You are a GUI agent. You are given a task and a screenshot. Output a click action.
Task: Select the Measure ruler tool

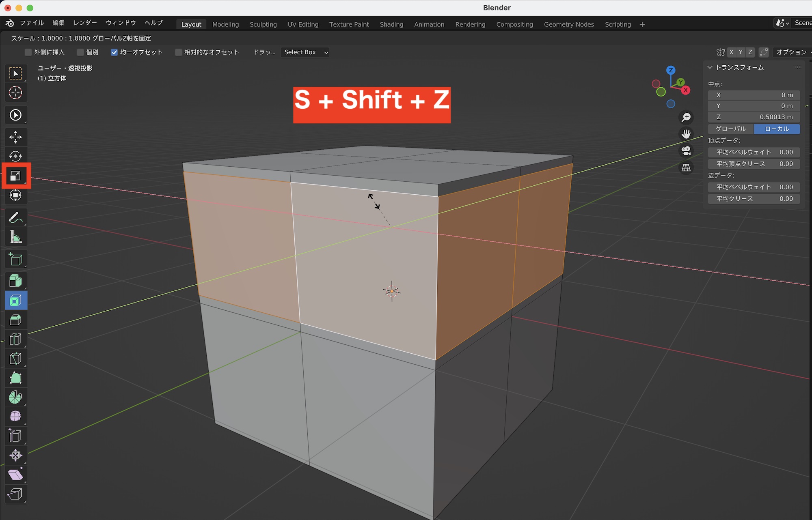[x=15, y=237]
